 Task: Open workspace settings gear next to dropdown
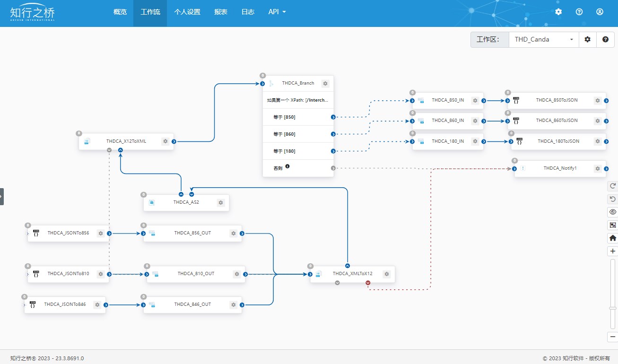click(587, 40)
